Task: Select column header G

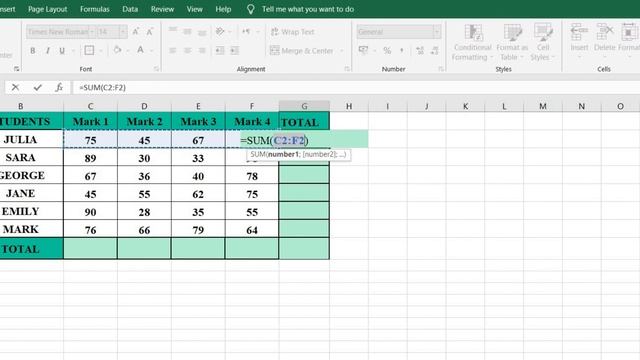Action: pyautogui.click(x=304, y=106)
